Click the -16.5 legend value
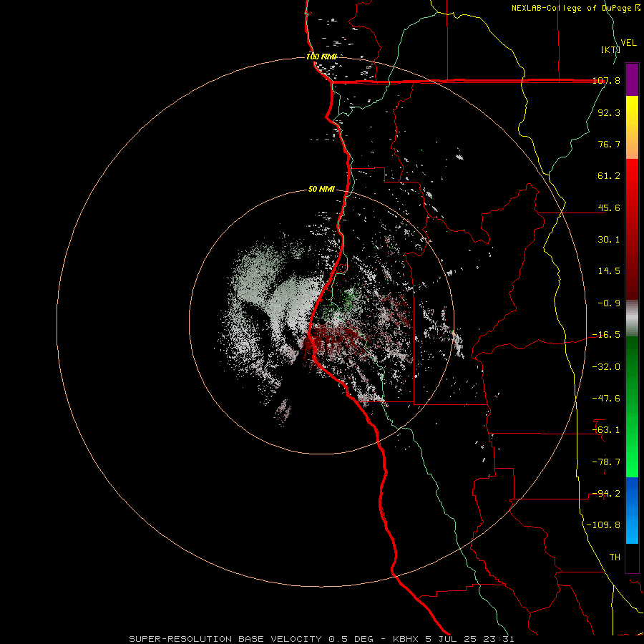Image resolution: width=644 pixels, height=644 pixels. tap(607, 335)
